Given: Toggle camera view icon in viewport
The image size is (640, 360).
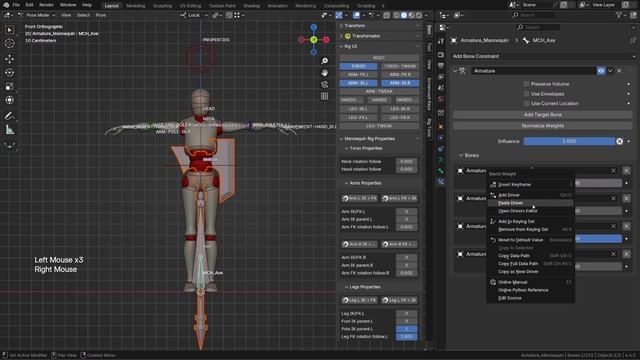Looking at the screenshot, I should (324, 84).
